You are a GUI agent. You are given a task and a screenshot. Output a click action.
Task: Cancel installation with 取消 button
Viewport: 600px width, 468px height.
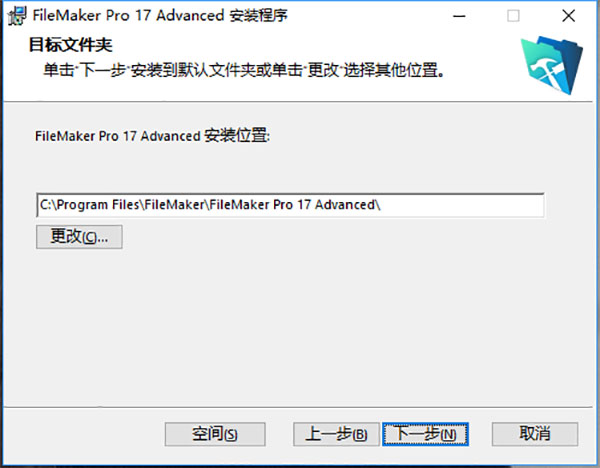(535, 434)
